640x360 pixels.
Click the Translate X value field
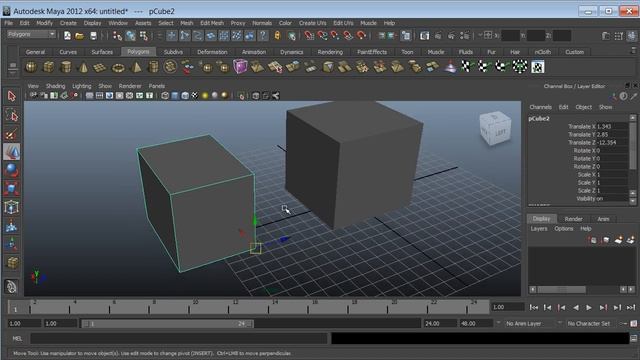tap(612, 127)
